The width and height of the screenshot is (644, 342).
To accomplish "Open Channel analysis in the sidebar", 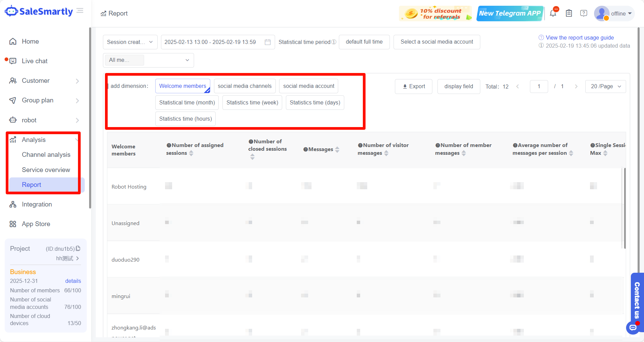I will 46,155.
